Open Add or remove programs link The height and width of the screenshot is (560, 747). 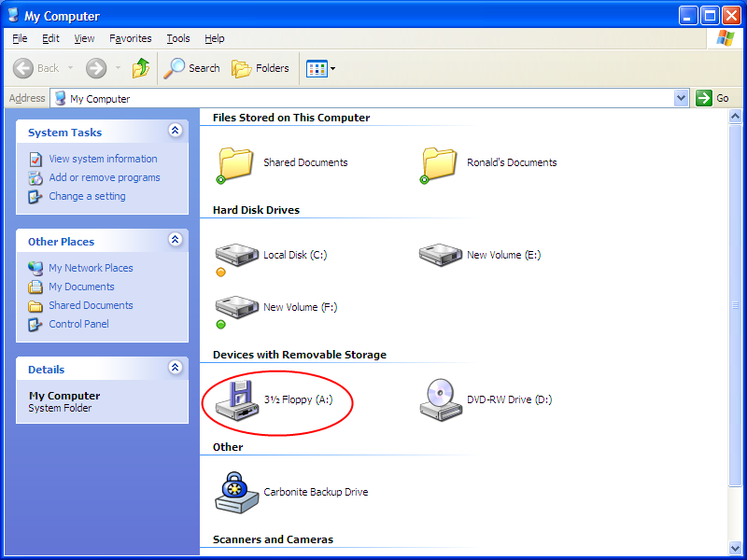coord(105,177)
